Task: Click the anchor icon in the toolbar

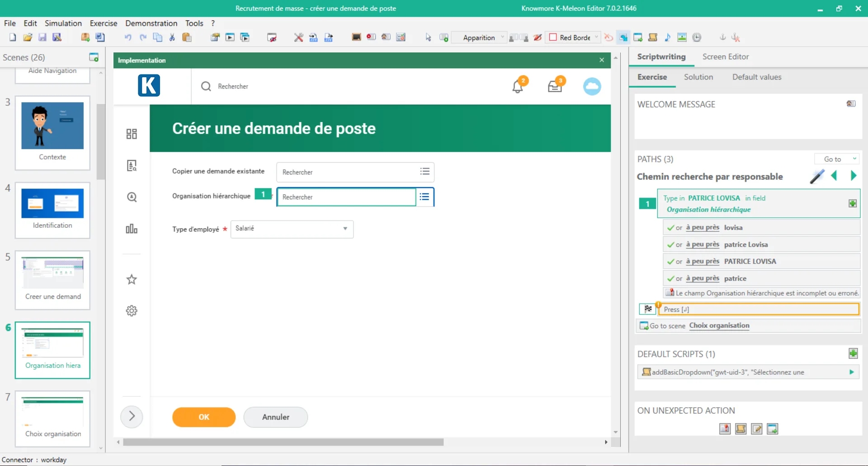Action: (722, 38)
